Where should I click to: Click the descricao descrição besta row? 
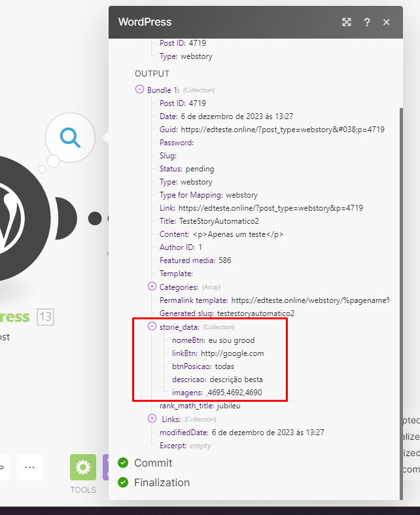coord(217,380)
